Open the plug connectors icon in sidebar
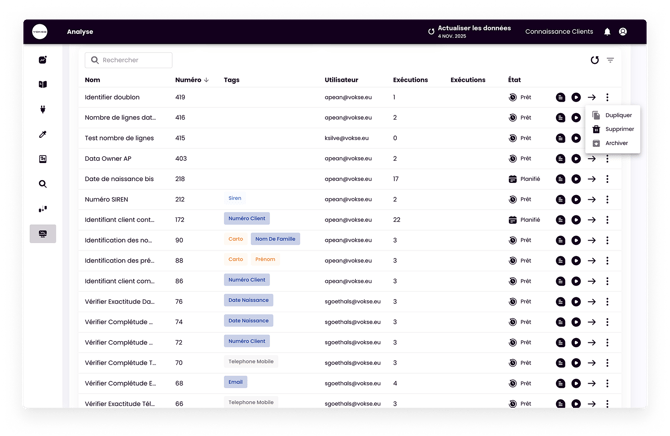Viewport: 670px width, 436px height. [x=43, y=109]
